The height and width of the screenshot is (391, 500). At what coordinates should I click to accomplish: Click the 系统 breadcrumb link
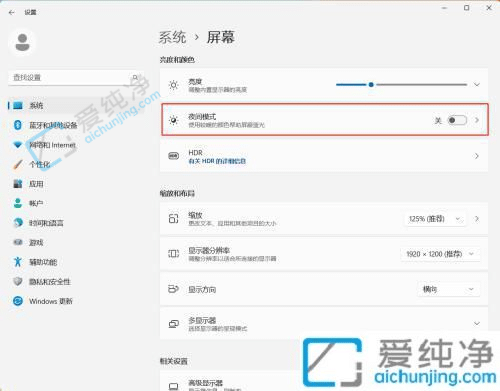tap(172, 37)
